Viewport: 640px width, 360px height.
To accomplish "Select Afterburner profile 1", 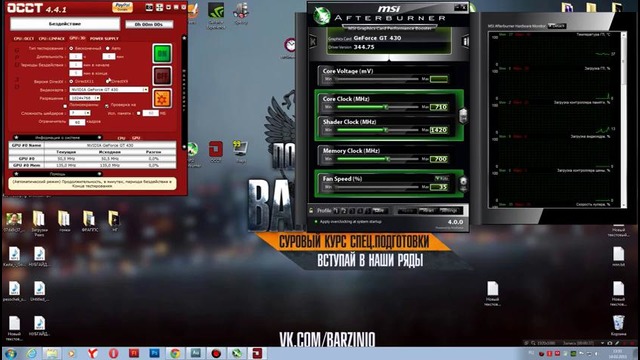I will (x=336, y=211).
